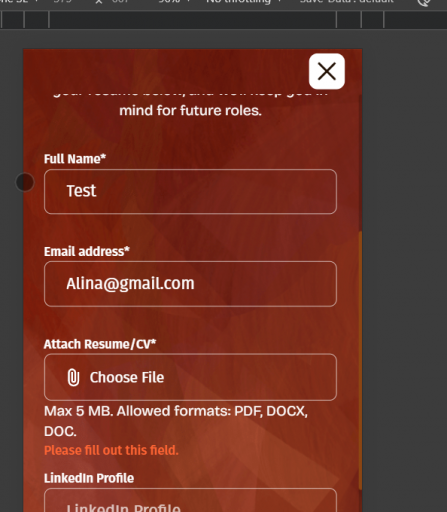Click the Please fill out this field message
The height and width of the screenshot is (512, 447).
pyautogui.click(x=111, y=450)
